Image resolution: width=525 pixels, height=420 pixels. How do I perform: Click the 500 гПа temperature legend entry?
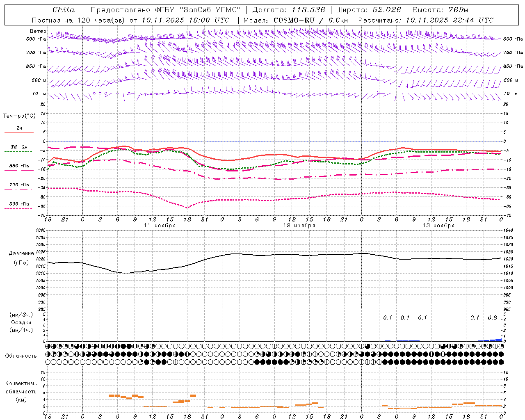pyautogui.click(x=19, y=204)
